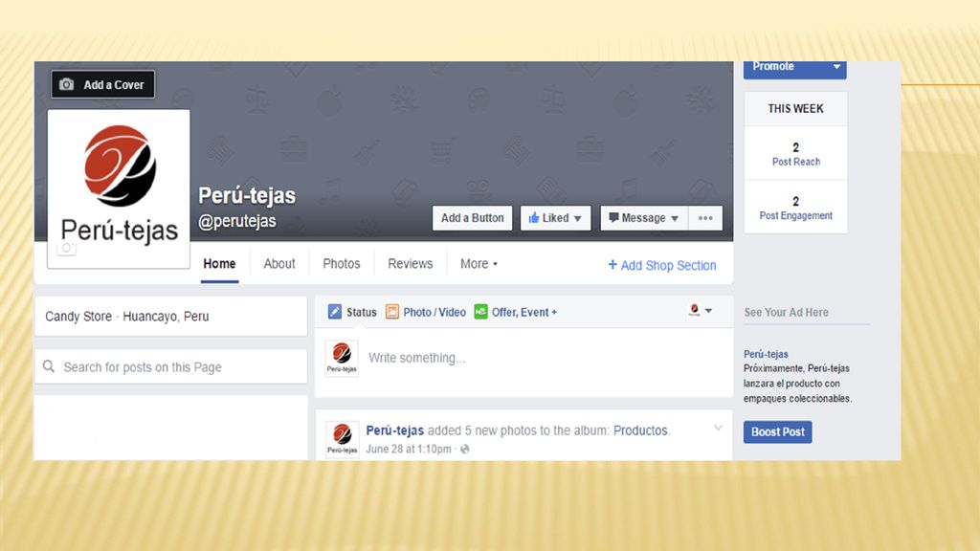This screenshot has width=980, height=551.
Task: Click the Search for posts on this Page field
Action: pos(170,366)
